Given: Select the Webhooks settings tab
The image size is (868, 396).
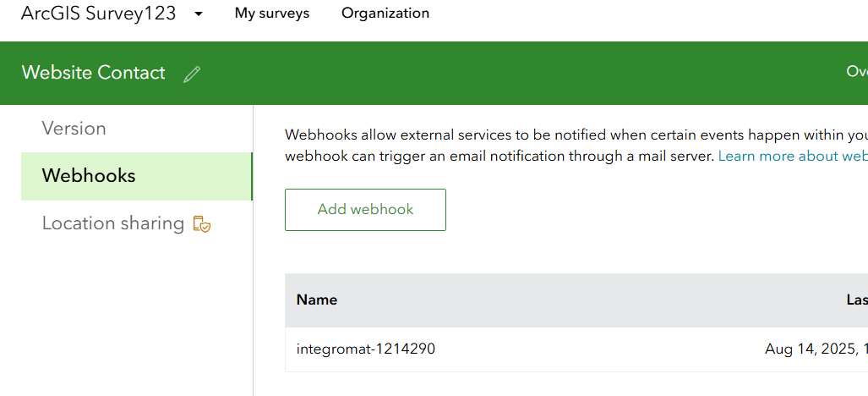Looking at the screenshot, I should 136,176.
